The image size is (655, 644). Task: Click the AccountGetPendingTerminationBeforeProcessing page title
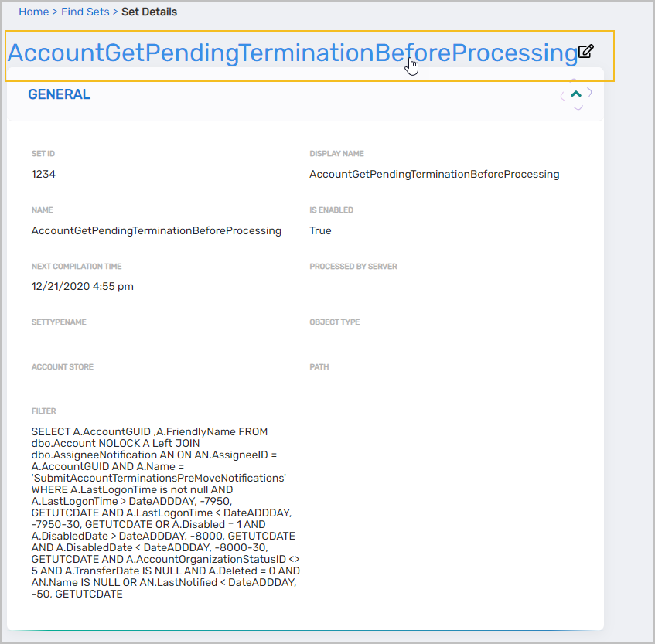click(x=292, y=53)
